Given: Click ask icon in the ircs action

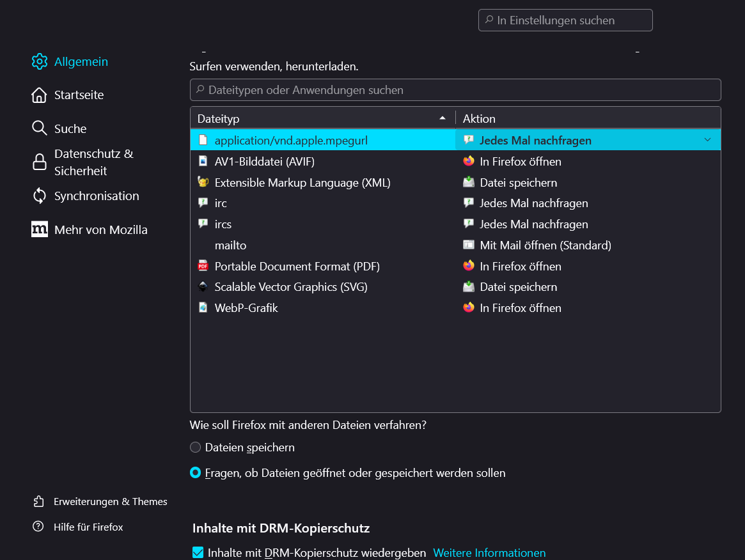Looking at the screenshot, I should [x=469, y=224].
